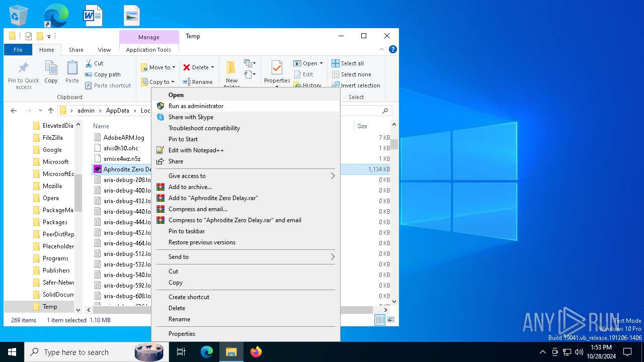Screen dimensions: 644x362
Task: Click the Pin to Quick access icon
Action: 23,68
